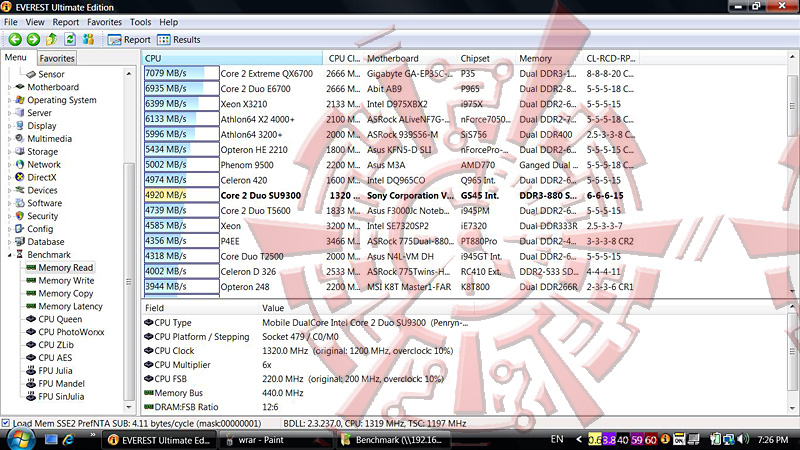Sort by the Memory column header
The height and width of the screenshot is (450, 800).
[x=549, y=58]
